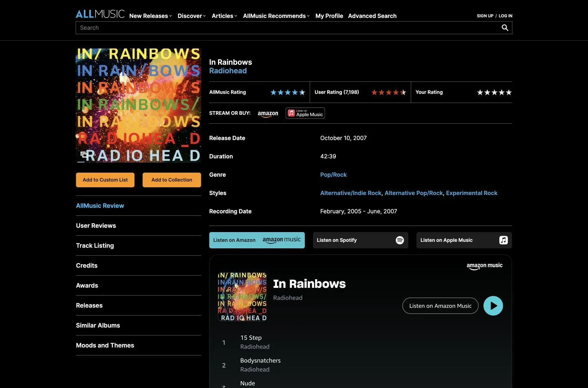Open the Track Listing tab
Image resolution: width=588 pixels, height=388 pixels.
139,246
